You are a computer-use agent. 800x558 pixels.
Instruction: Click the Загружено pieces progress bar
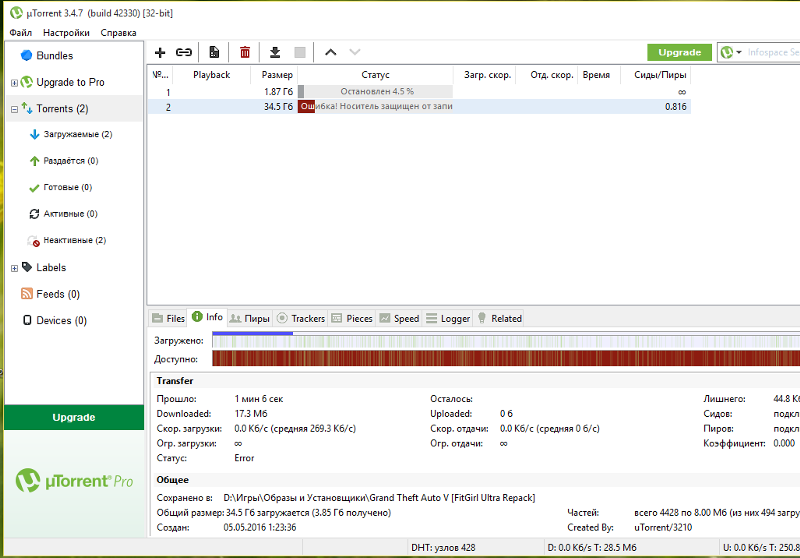(506, 341)
